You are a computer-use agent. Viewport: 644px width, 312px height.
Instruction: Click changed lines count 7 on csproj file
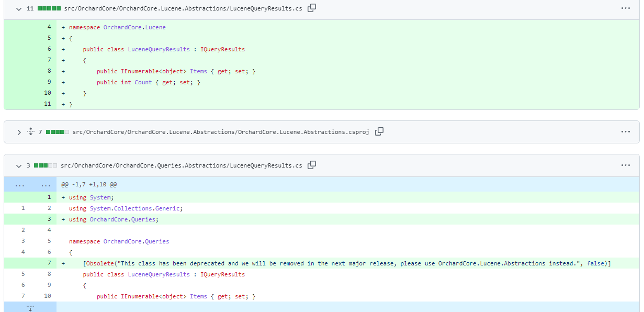pyautogui.click(x=40, y=132)
